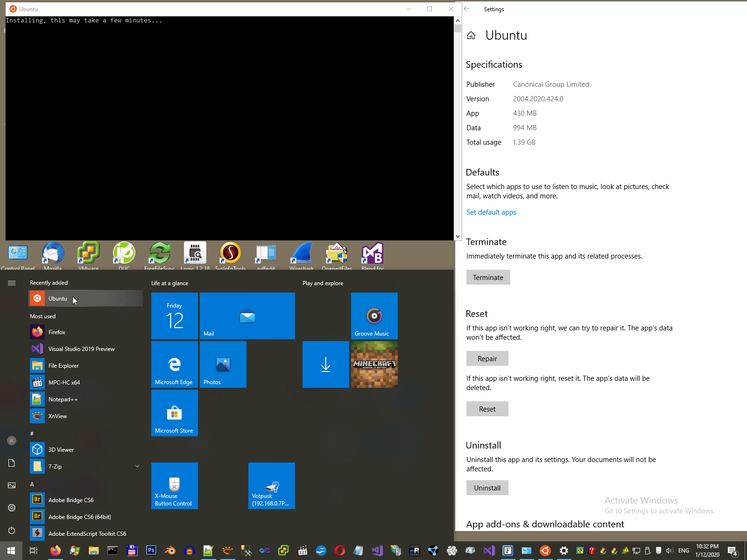This screenshot has height=560, width=747.
Task: Open Microsoft Edge tile
Action: (x=175, y=364)
